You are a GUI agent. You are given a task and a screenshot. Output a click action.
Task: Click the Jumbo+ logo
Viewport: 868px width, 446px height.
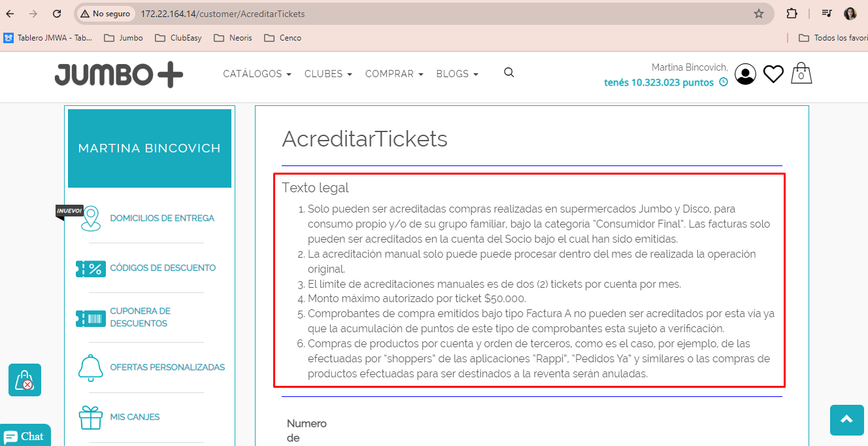119,75
